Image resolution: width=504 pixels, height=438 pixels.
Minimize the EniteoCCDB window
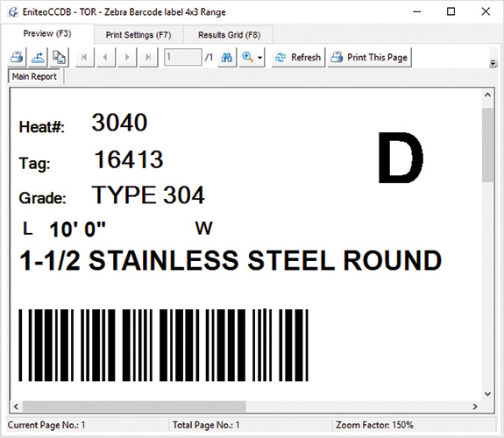click(x=417, y=12)
